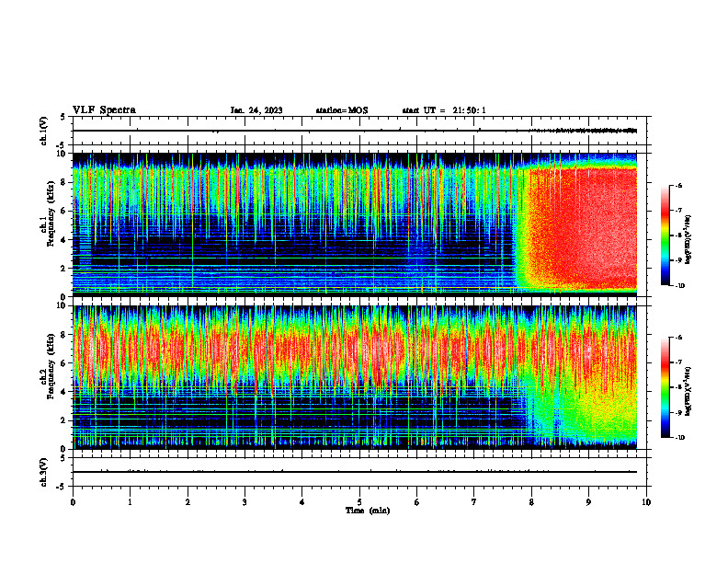This screenshot has height=563, width=728.
Task: Click the "-10" label on ch.1 colorbar
Action: click(679, 286)
